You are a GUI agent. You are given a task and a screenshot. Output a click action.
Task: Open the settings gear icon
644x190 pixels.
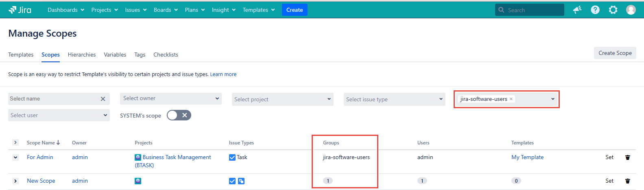tap(613, 10)
